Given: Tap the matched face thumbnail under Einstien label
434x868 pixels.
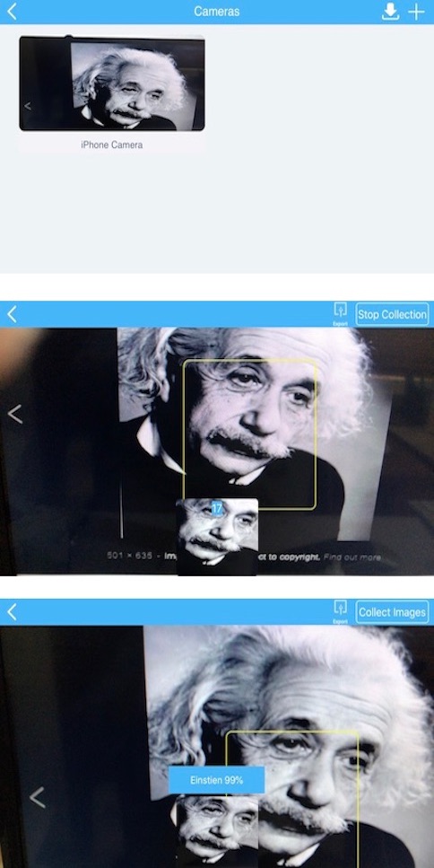Looking at the screenshot, I should (217, 831).
